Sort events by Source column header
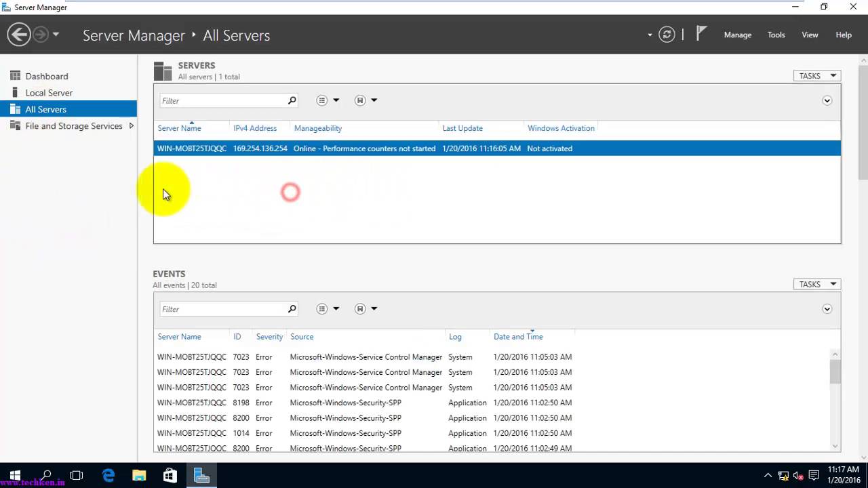The height and width of the screenshot is (488, 868). [x=302, y=336]
